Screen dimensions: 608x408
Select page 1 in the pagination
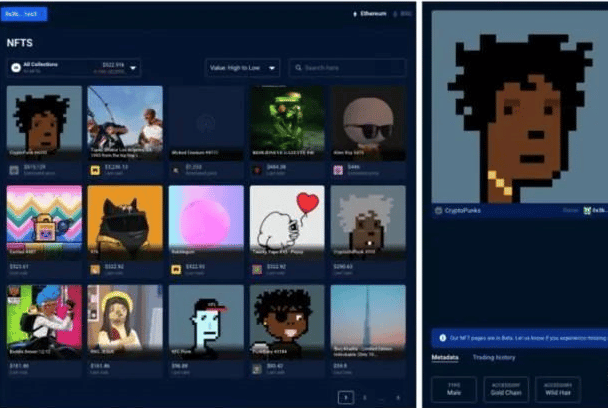pos(346,397)
